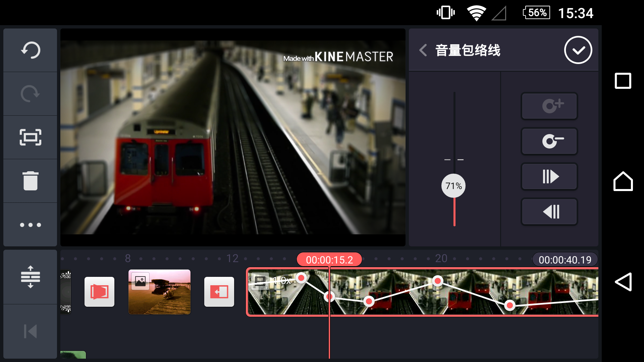This screenshot has height=362, width=644.
Task: Jump to the previous keyframe
Action: 549,212
